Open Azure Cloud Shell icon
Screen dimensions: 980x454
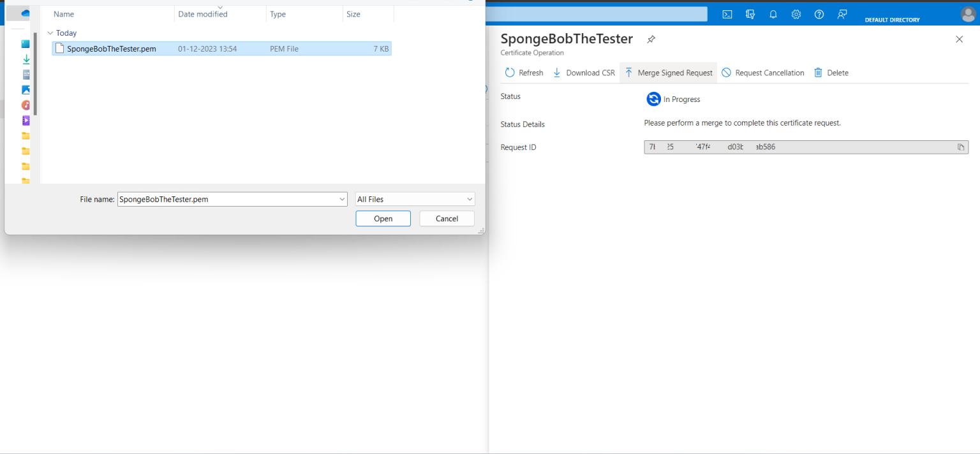[x=727, y=14]
